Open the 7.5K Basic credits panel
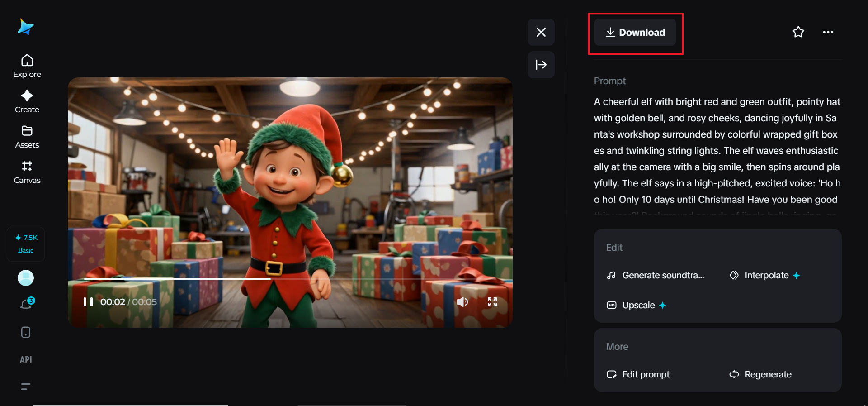This screenshot has height=406, width=868. coord(26,244)
